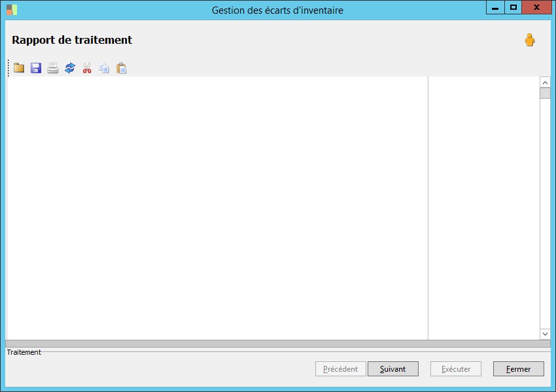The height and width of the screenshot is (392, 556).
Task: Close the wizard with Fermer
Action: click(519, 369)
